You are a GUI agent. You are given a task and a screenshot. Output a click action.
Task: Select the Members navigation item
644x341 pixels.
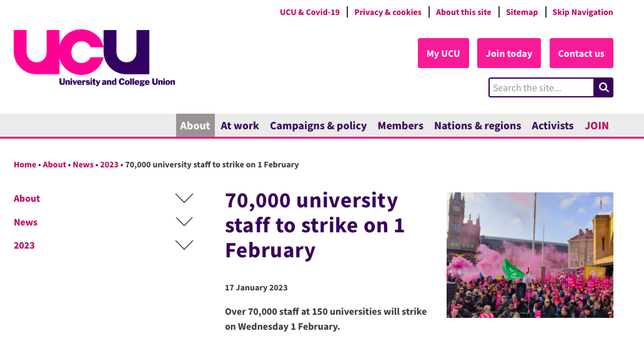[400, 126]
